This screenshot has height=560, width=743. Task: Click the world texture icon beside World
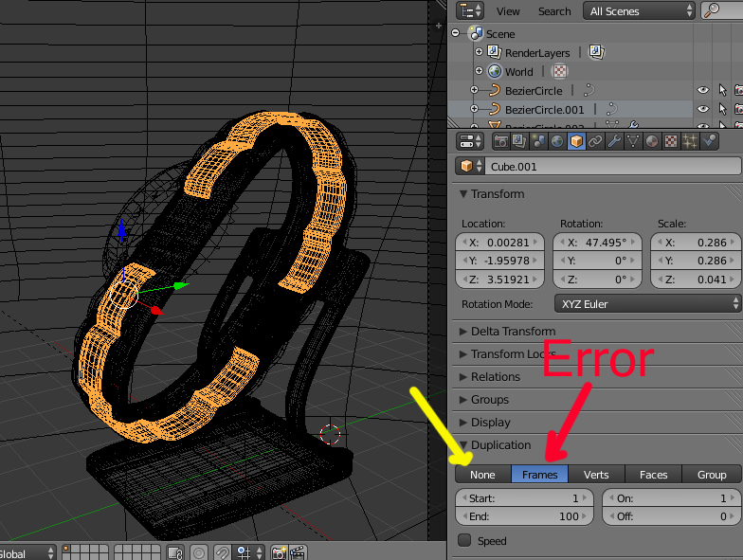coord(559,71)
